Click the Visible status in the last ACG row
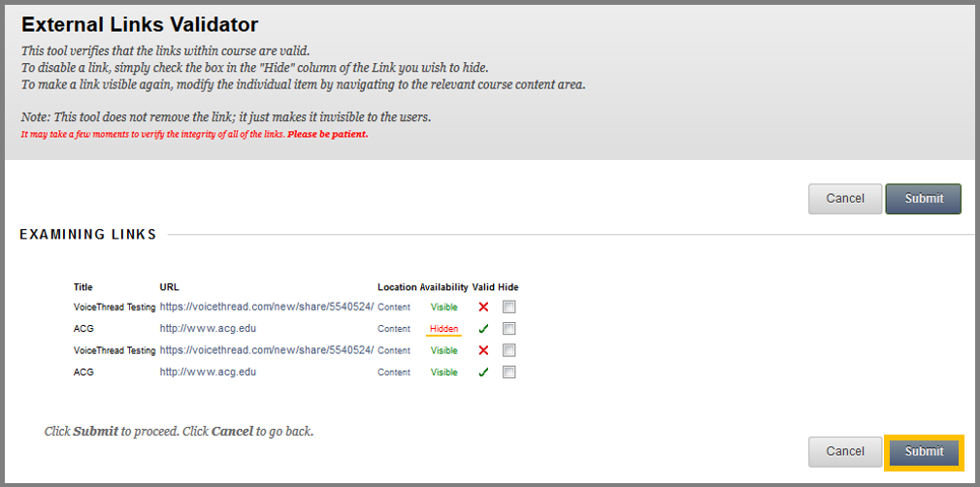The width and height of the screenshot is (980, 487). [x=443, y=373]
